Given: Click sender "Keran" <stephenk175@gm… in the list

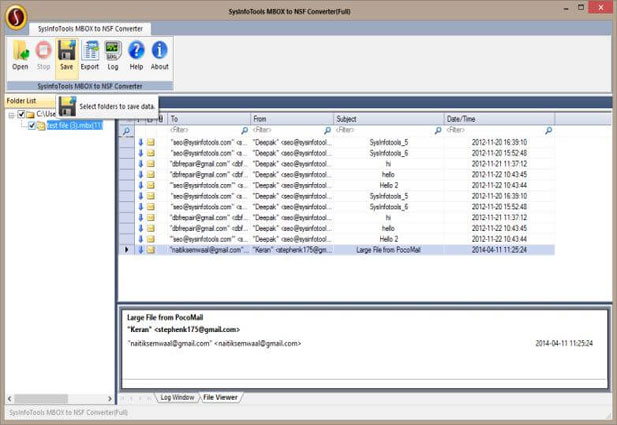Looking at the screenshot, I should click(x=292, y=249).
